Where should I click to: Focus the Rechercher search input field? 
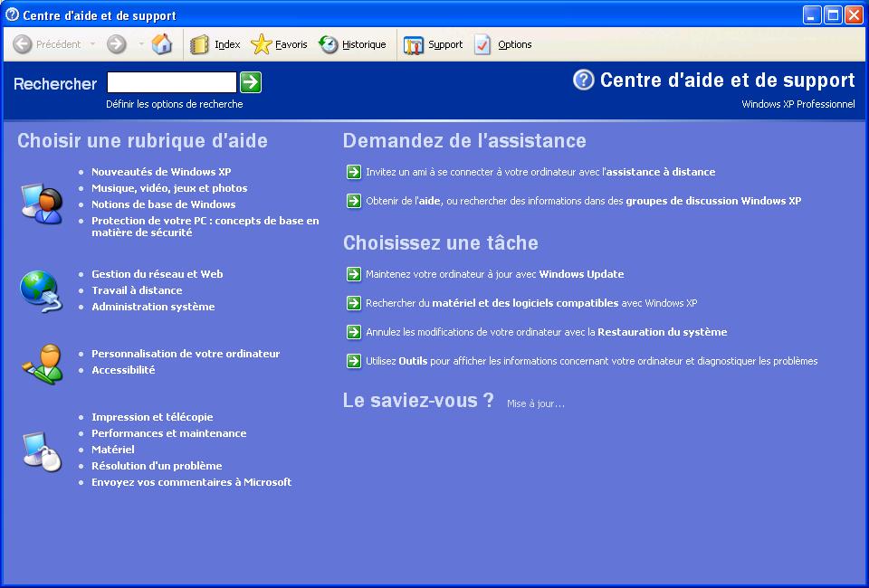[172, 82]
